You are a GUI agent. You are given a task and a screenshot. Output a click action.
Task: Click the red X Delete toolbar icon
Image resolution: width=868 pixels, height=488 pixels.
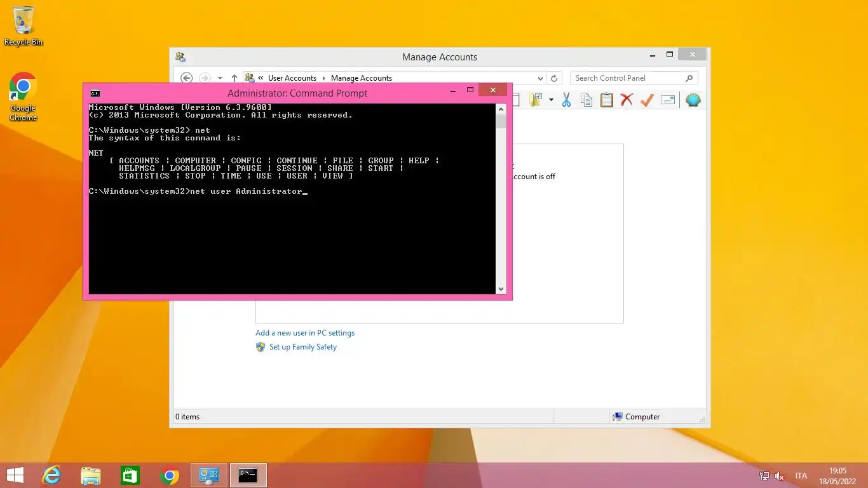627,100
